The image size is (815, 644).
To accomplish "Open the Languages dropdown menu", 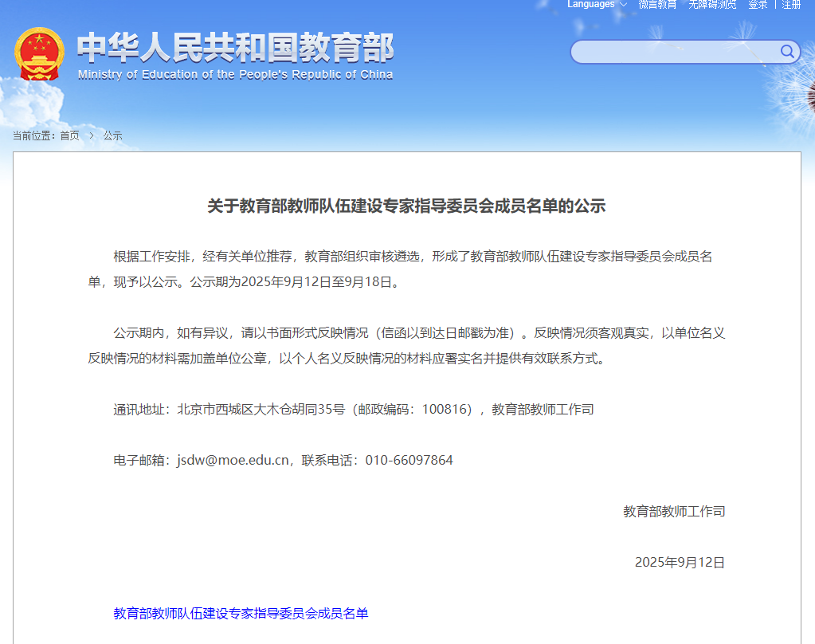I will pyautogui.click(x=591, y=5).
